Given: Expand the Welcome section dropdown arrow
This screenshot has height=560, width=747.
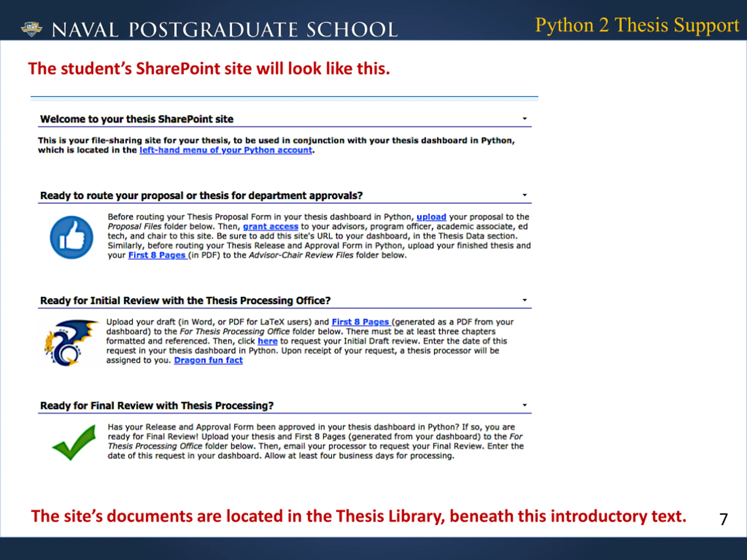Looking at the screenshot, I should click(x=524, y=118).
